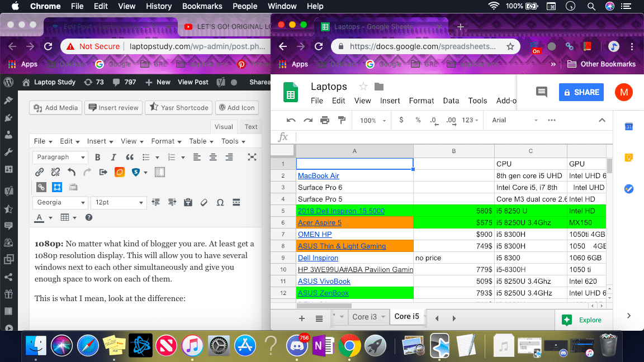644x362 pixels.
Task: Open the Arial font dropdown in Sheets
Action: click(x=512, y=120)
